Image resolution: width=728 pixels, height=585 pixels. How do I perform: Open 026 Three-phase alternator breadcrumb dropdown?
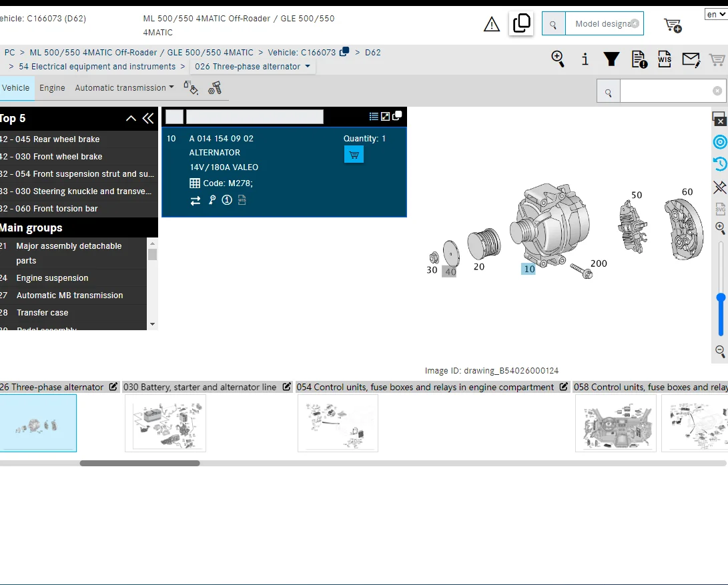(x=253, y=67)
